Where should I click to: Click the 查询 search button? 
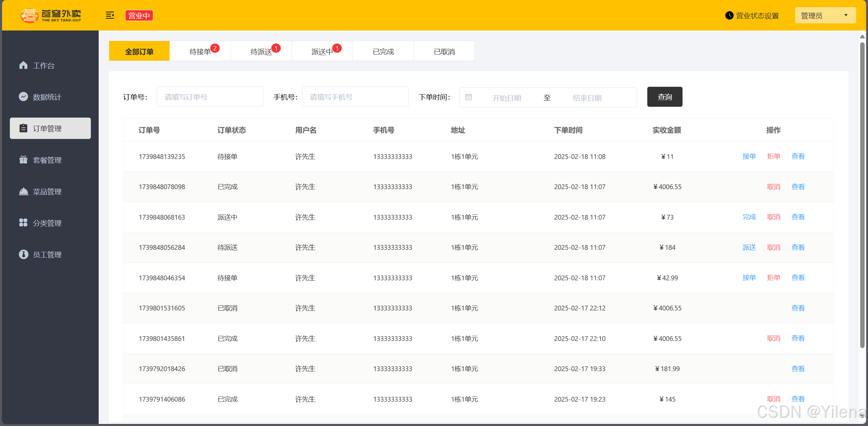coord(665,97)
